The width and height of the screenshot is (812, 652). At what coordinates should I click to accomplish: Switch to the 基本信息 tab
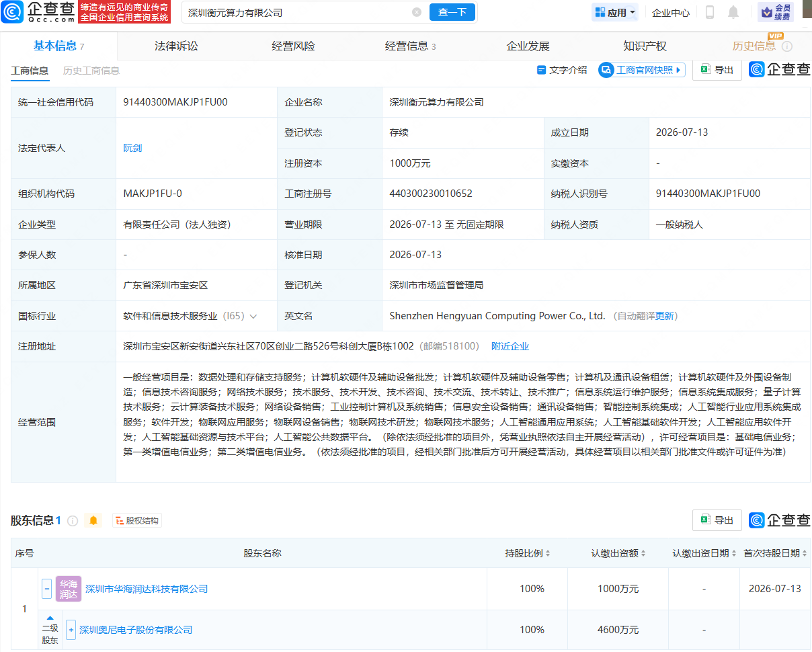click(x=58, y=46)
